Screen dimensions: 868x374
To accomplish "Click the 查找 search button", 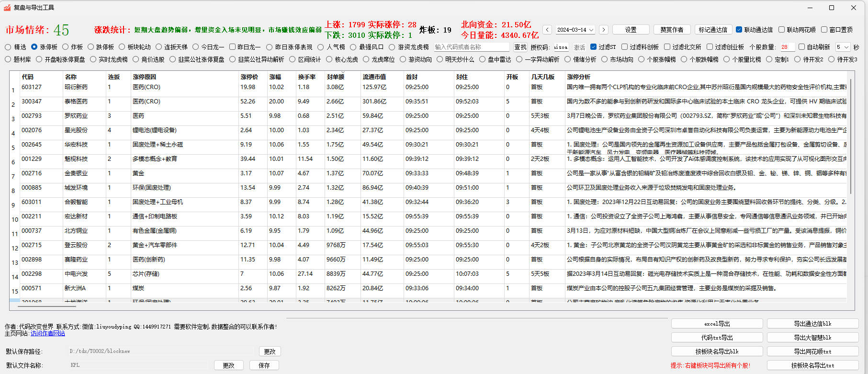I will pos(520,47).
